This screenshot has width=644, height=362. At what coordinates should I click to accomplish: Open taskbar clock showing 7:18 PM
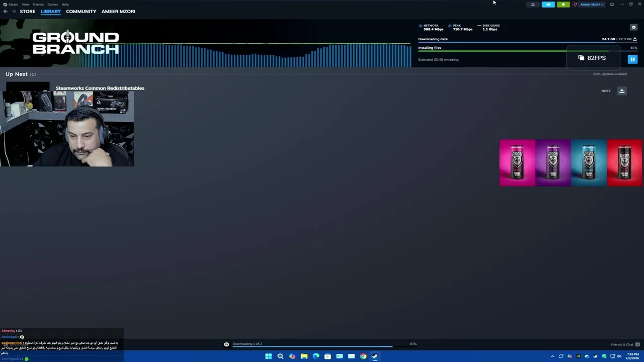pyautogui.click(x=632, y=356)
